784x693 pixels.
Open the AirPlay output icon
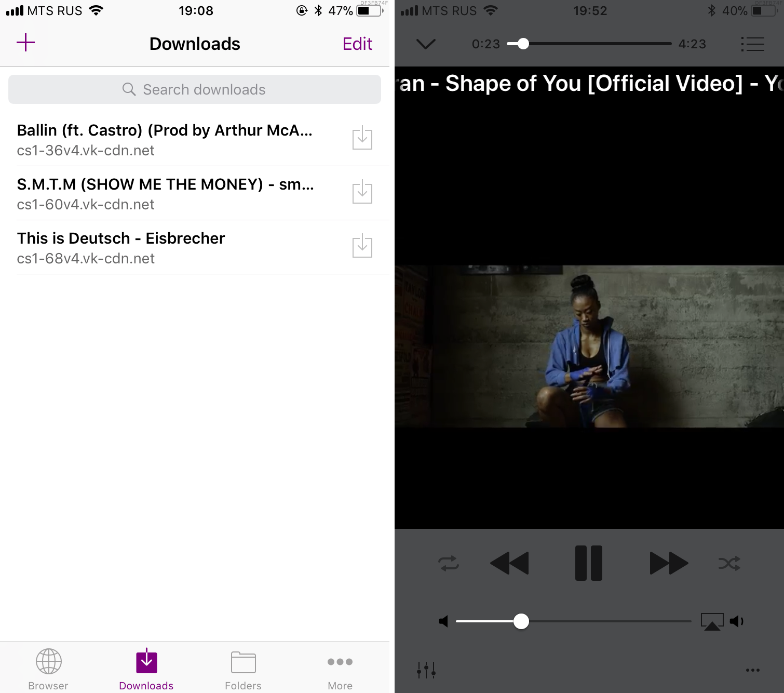pyautogui.click(x=712, y=621)
